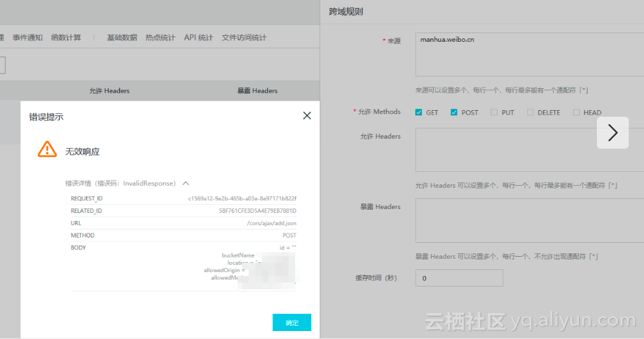Select the REQUEST_ID value text

tap(242, 198)
